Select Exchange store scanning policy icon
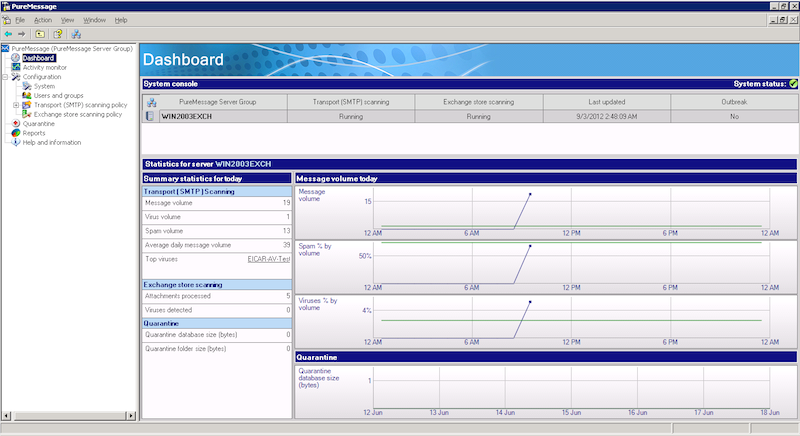The height and width of the screenshot is (436, 800). click(27, 114)
